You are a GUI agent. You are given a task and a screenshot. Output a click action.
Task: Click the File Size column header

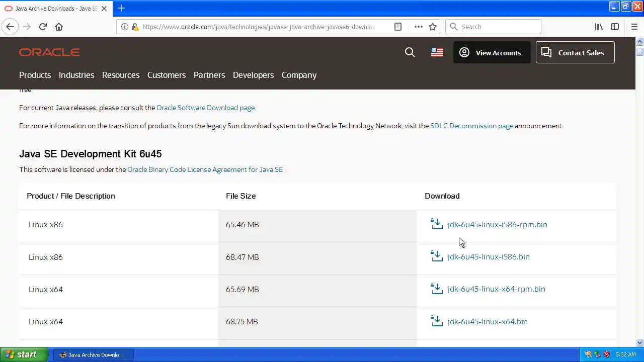(x=240, y=196)
